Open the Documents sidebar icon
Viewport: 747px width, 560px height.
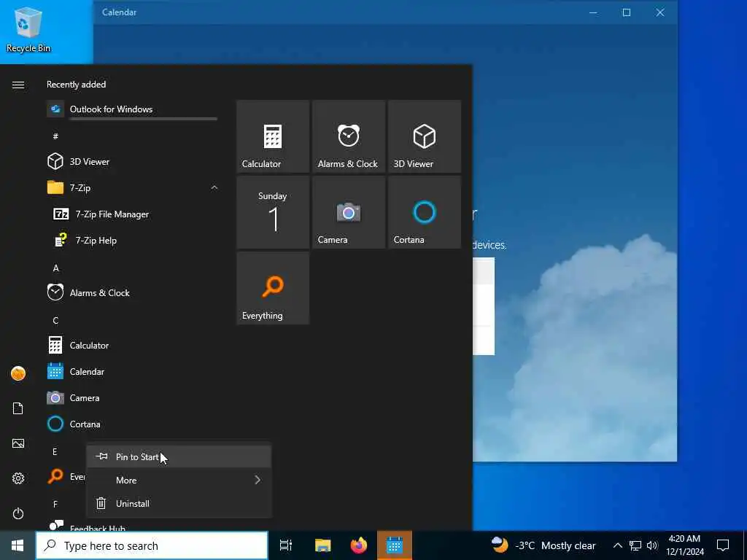pos(18,408)
